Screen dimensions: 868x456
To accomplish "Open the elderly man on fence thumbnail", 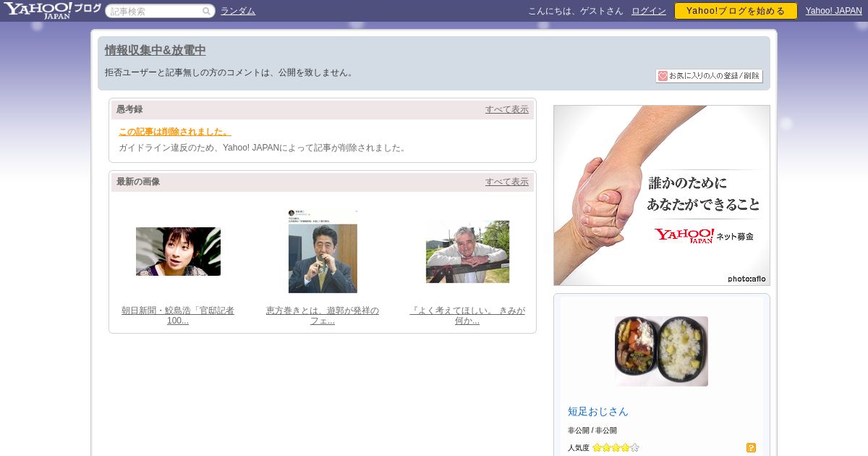I will coord(467,252).
